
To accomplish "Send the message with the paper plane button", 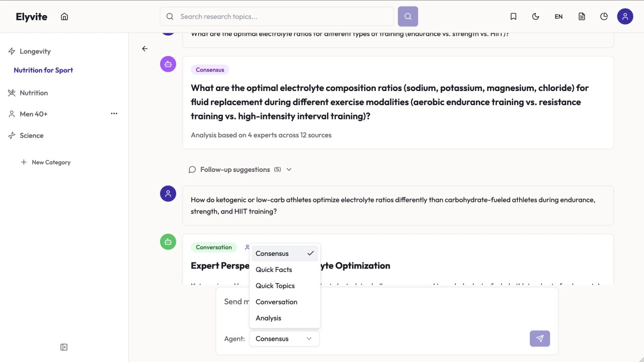I will [x=540, y=338].
